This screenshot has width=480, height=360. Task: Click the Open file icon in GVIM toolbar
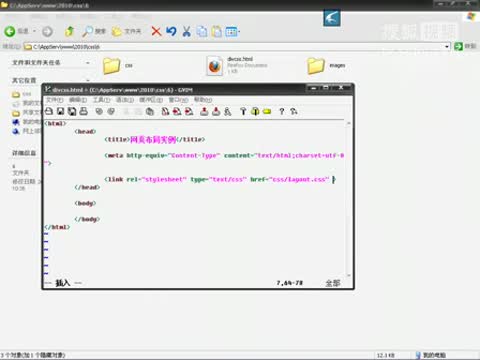(49, 111)
